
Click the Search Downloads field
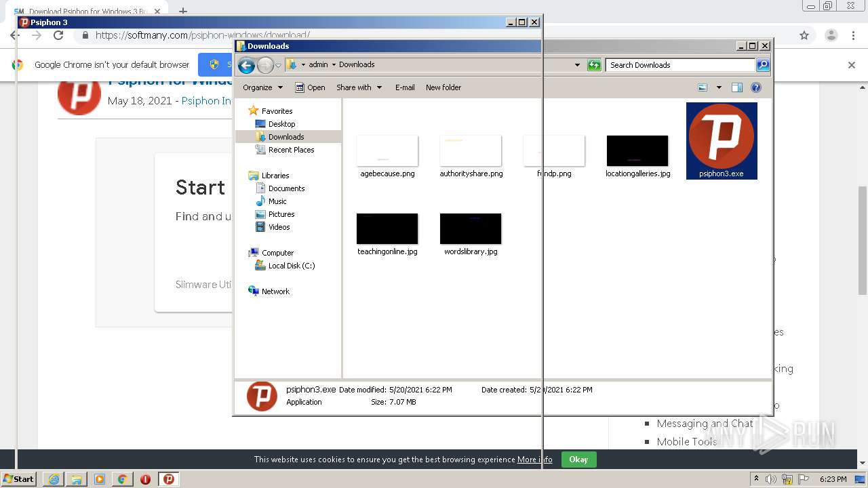point(680,65)
